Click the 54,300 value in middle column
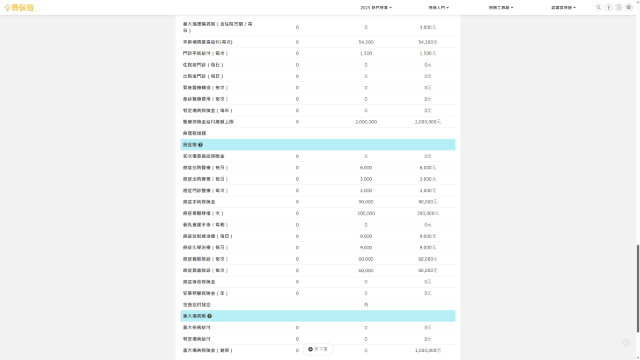Image resolution: width=640 pixels, height=360 pixels. pyautogui.click(x=366, y=42)
